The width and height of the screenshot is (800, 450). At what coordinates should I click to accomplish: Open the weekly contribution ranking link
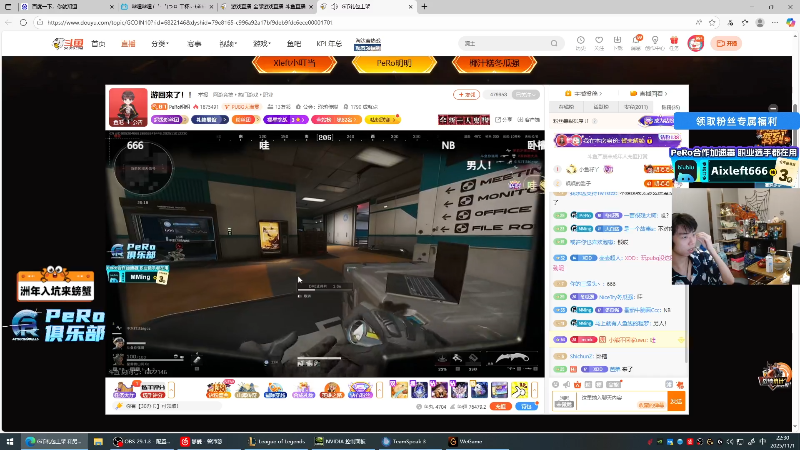(583, 93)
